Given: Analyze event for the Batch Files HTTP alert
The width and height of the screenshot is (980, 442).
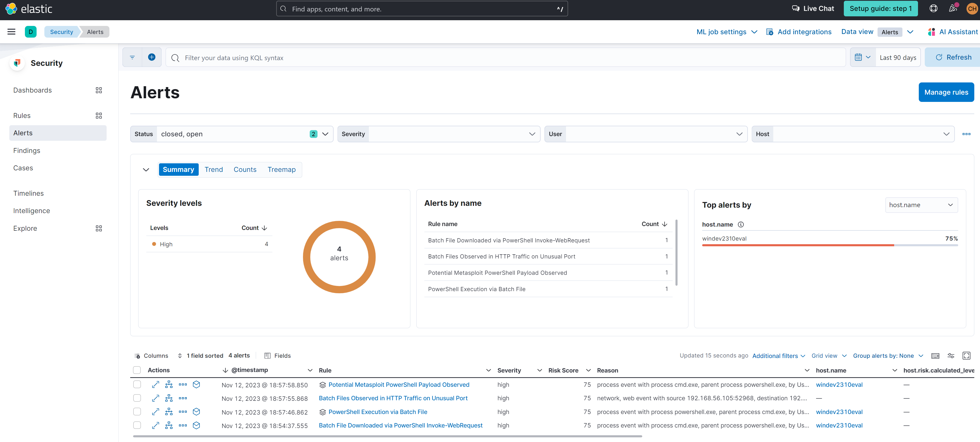Looking at the screenshot, I should pyautogui.click(x=169, y=398).
